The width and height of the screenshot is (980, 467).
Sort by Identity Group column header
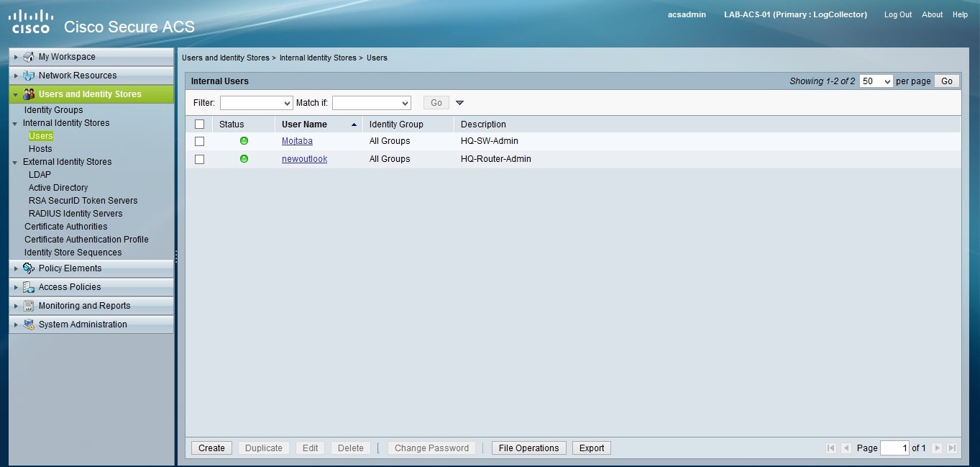(396, 124)
